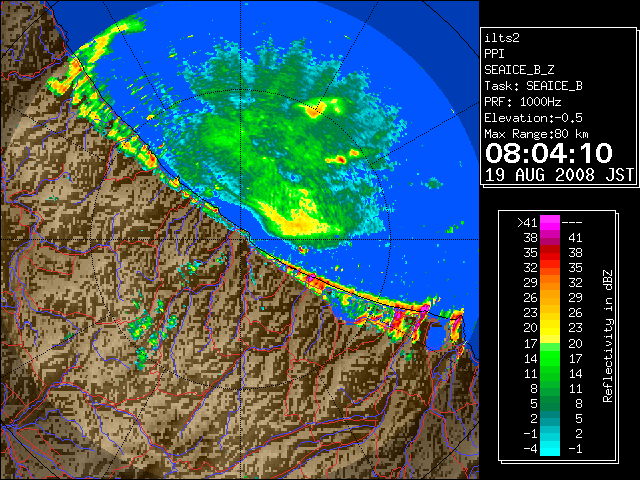
Task: Click the 'Reflectivity in dBZ' legend title
Action: (608, 336)
